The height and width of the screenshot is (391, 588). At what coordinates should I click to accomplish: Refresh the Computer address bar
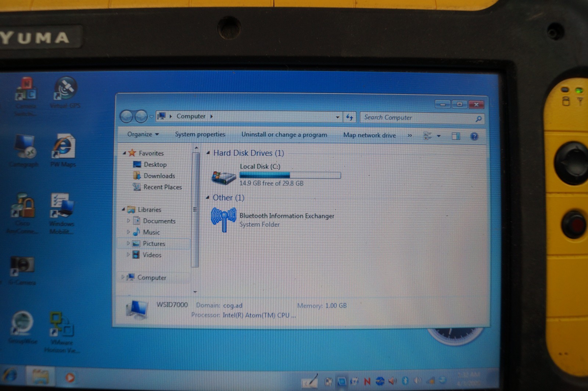[349, 117]
